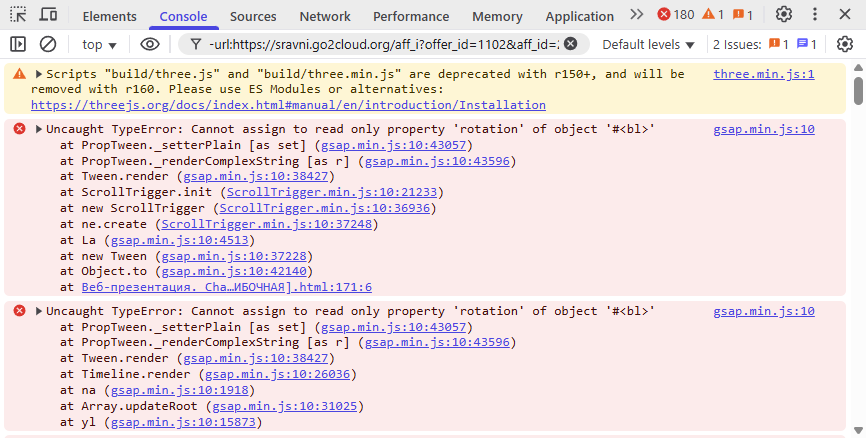
Task: Toggle the live expression eye icon
Action: pos(150,44)
